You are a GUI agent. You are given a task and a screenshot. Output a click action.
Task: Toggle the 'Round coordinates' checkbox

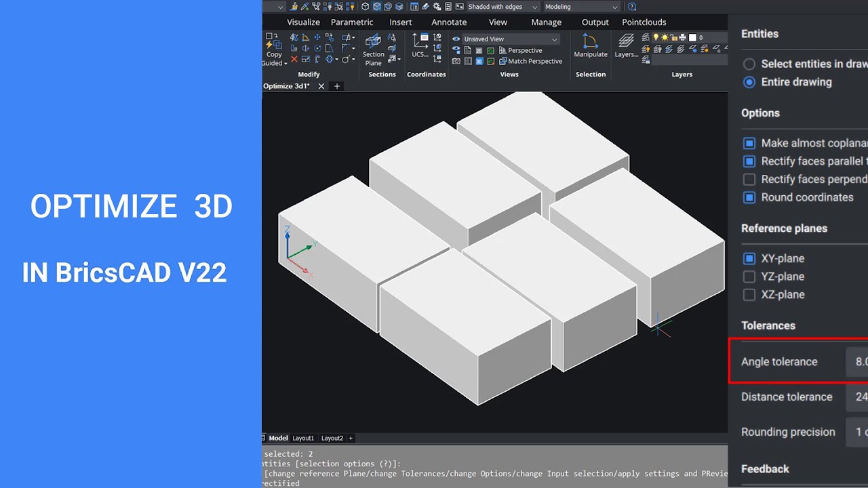(749, 197)
